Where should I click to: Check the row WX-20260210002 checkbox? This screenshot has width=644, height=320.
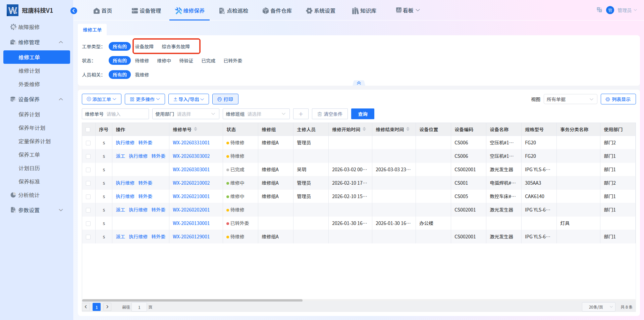(88, 183)
